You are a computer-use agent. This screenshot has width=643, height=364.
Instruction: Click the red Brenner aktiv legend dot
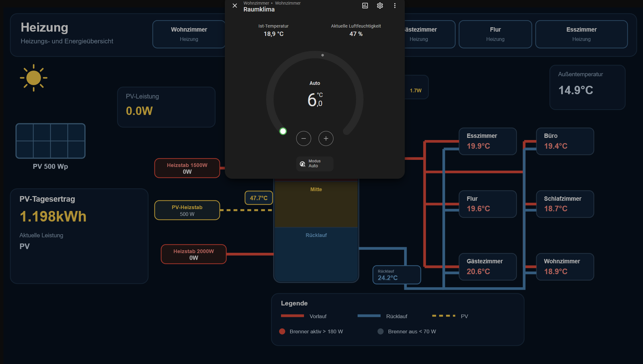282,331
